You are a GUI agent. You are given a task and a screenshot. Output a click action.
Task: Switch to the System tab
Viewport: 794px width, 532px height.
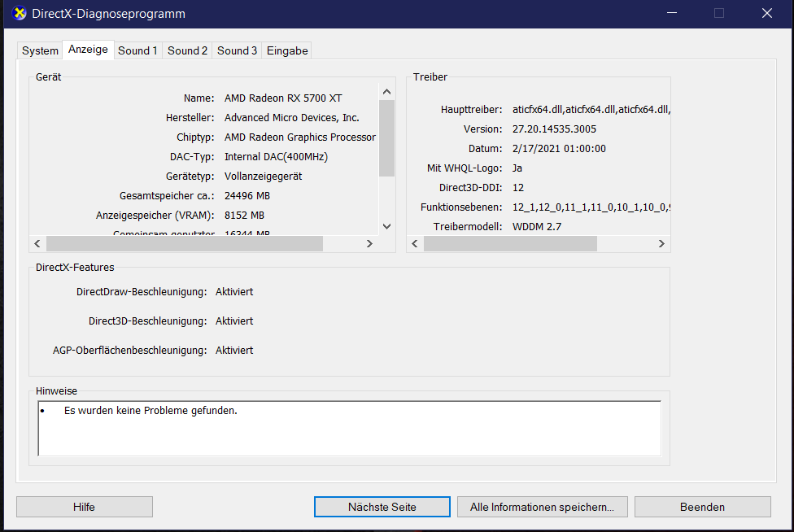pyautogui.click(x=40, y=50)
